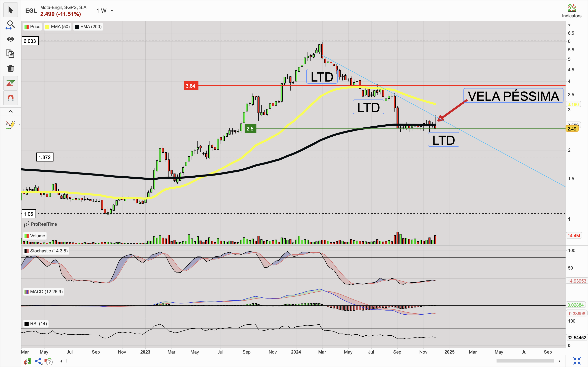The width and height of the screenshot is (588, 367).
Task: Click the fullscreen collapse arrows icon
Action: pos(577,361)
